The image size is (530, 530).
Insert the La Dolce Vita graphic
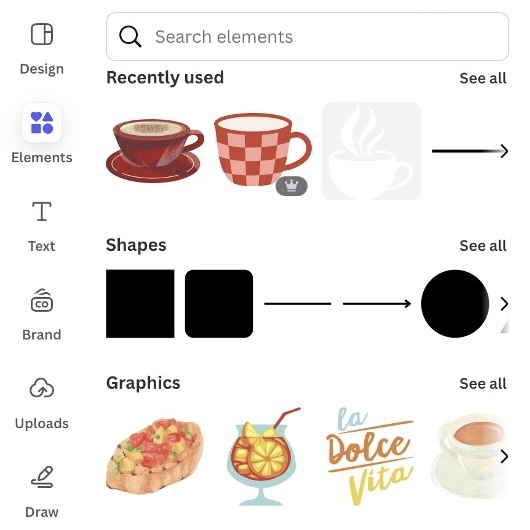point(370,456)
